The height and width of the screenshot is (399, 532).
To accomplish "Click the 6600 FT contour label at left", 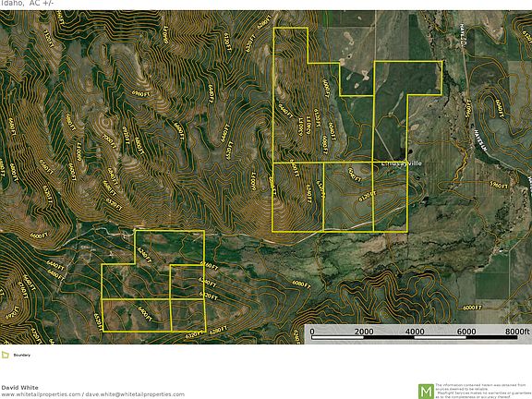I will click(x=39, y=236).
